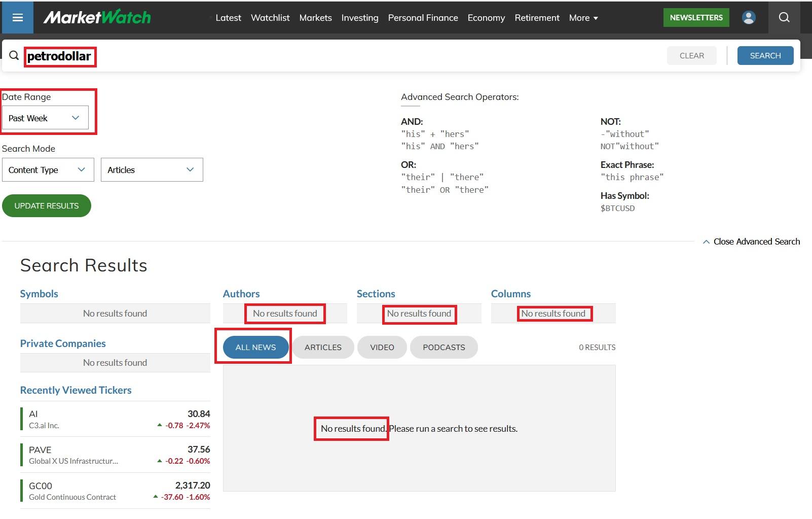Open the user profile icon
Screen dimensions: 812x519
click(748, 18)
